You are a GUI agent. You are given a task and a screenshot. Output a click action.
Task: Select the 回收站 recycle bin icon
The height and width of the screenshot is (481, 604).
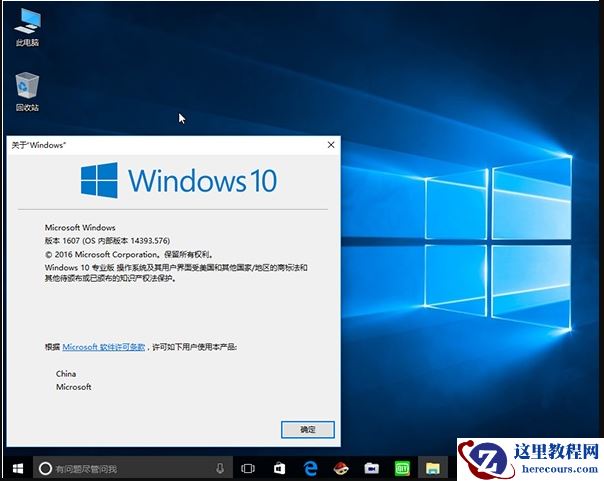pyautogui.click(x=27, y=92)
